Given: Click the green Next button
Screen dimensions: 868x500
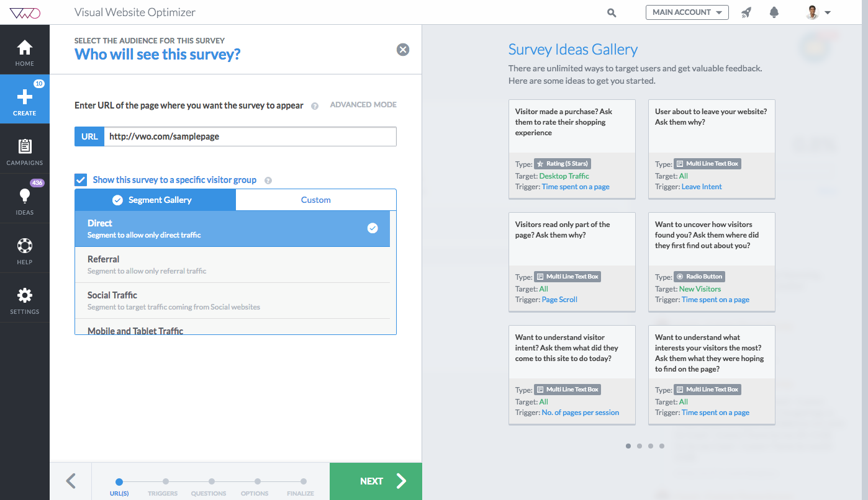Looking at the screenshot, I should point(376,481).
